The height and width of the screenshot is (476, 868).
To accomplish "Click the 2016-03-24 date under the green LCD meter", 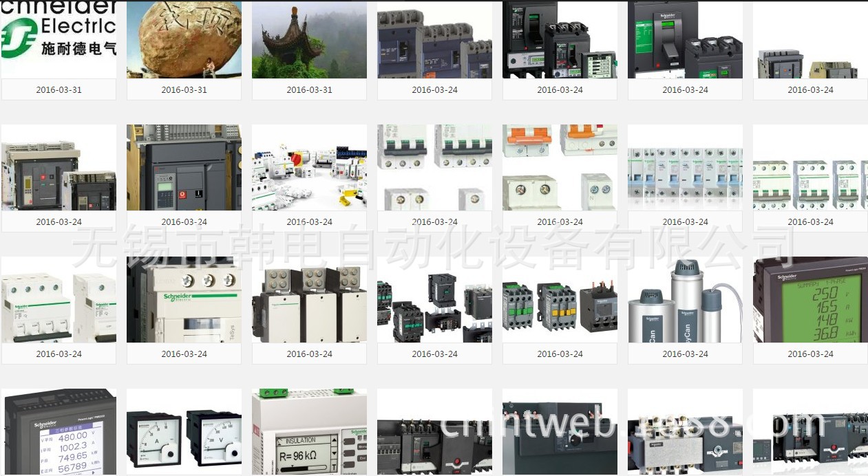I will [x=810, y=354].
